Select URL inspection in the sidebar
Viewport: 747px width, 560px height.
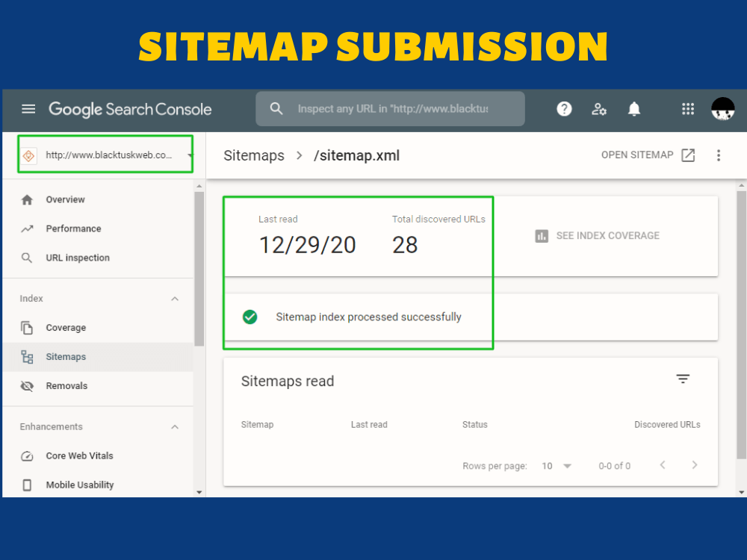pyautogui.click(x=98, y=258)
